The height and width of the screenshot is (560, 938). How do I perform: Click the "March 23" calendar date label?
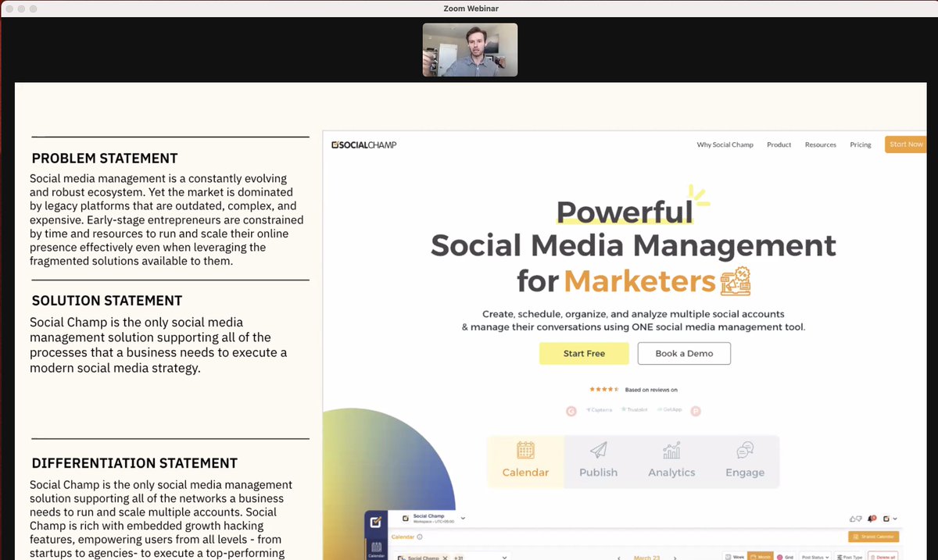[x=646, y=558]
